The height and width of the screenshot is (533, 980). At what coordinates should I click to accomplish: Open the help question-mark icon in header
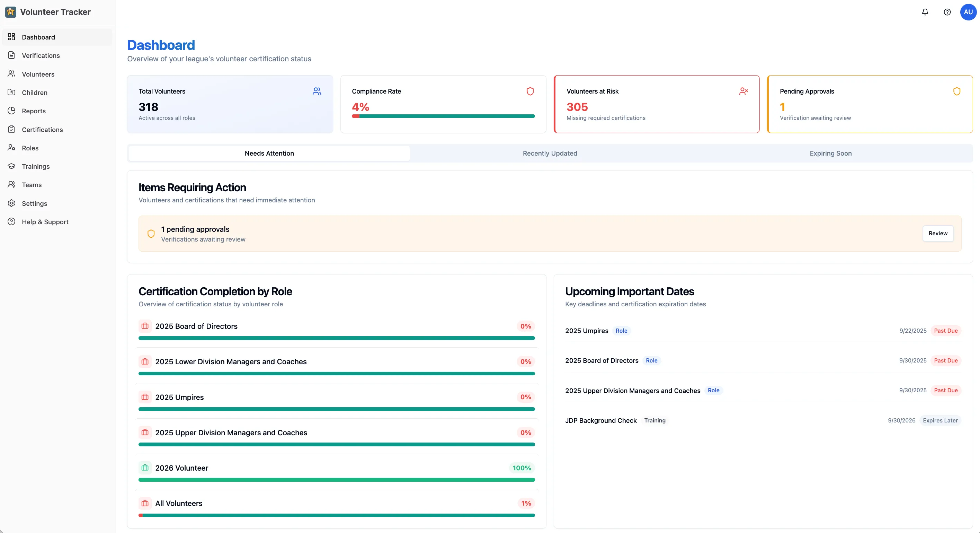pyautogui.click(x=947, y=12)
